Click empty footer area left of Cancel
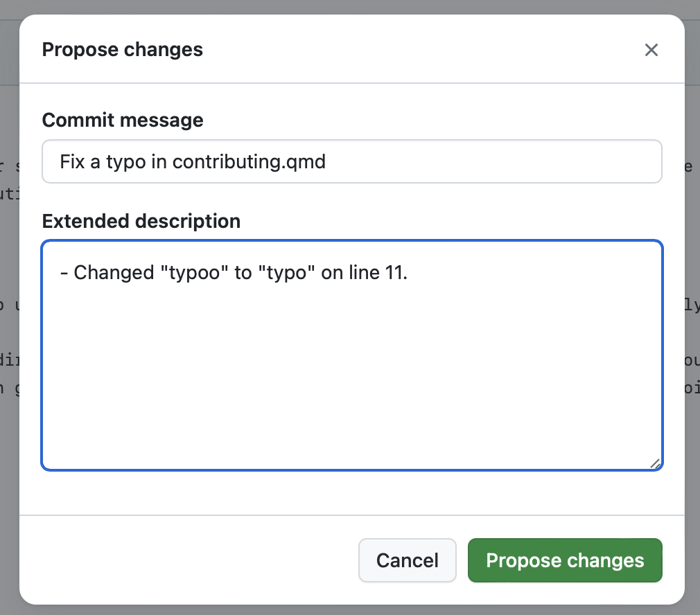The image size is (700, 615). point(188,560)
